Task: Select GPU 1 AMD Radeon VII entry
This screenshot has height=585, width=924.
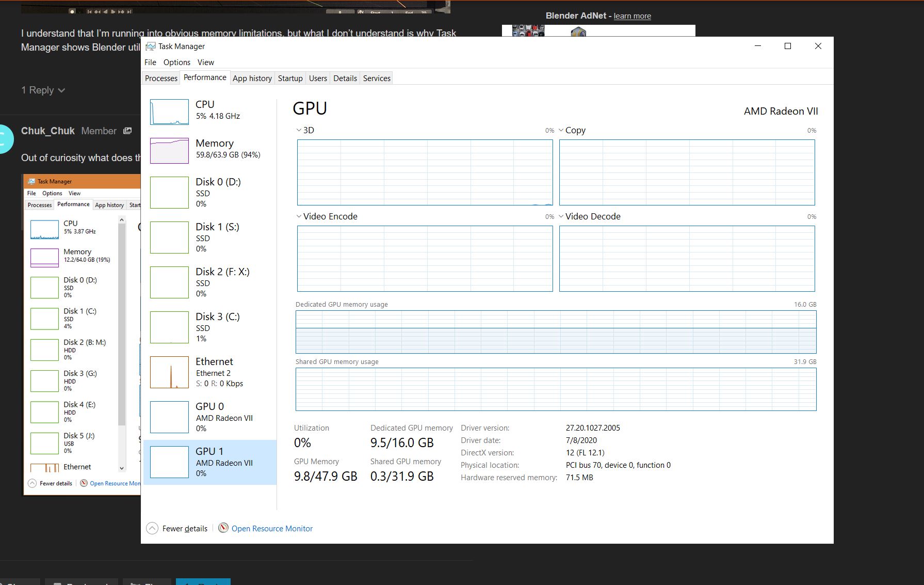Action: click(x=210, y=462)
